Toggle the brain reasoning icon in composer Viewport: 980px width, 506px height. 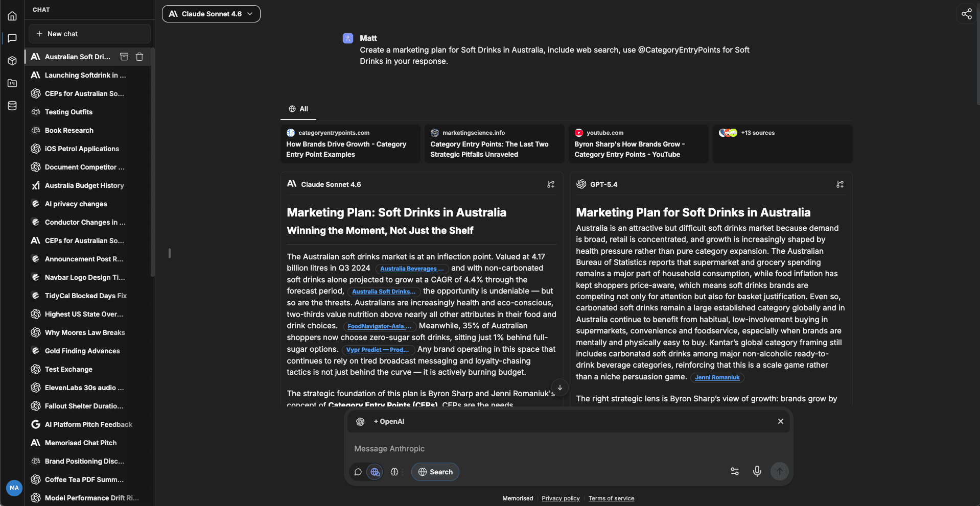click(394, 472)
